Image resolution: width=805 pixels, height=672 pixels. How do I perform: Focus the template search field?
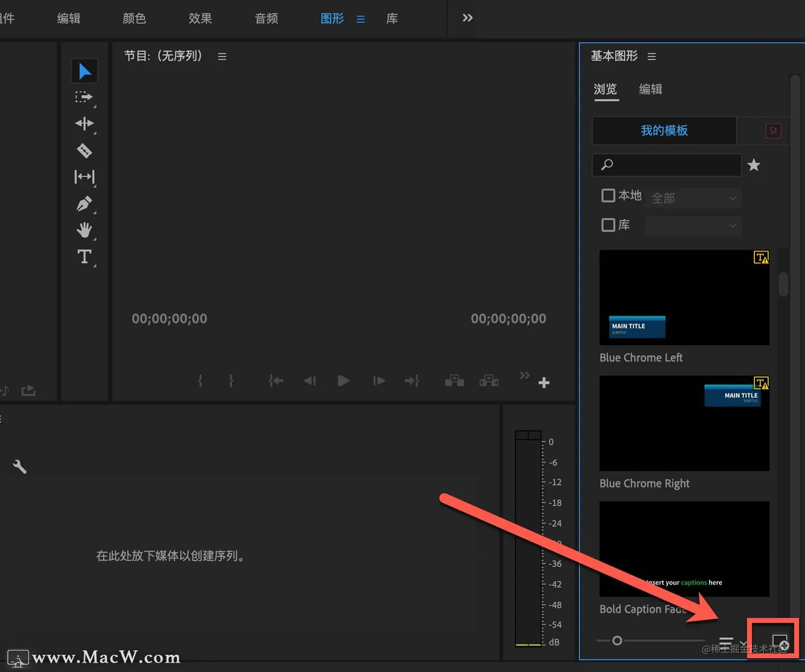pyautogui.click(x=667, y=165)
